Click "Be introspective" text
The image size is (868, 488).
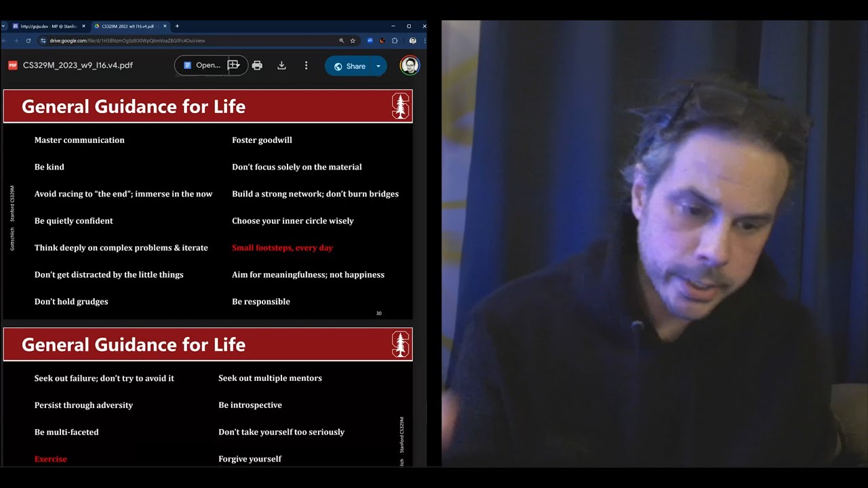(x=250, y=405)
